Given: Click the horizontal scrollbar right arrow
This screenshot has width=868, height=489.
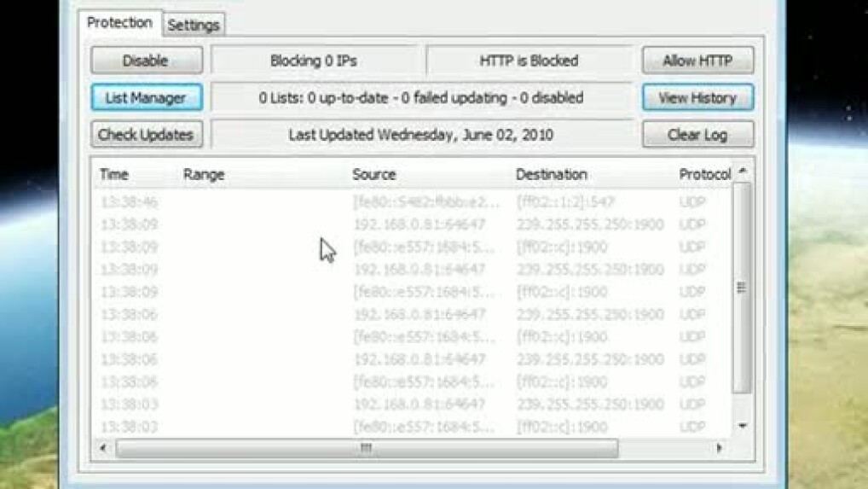Looking at the screenshot, I should (x=720, y=447).
